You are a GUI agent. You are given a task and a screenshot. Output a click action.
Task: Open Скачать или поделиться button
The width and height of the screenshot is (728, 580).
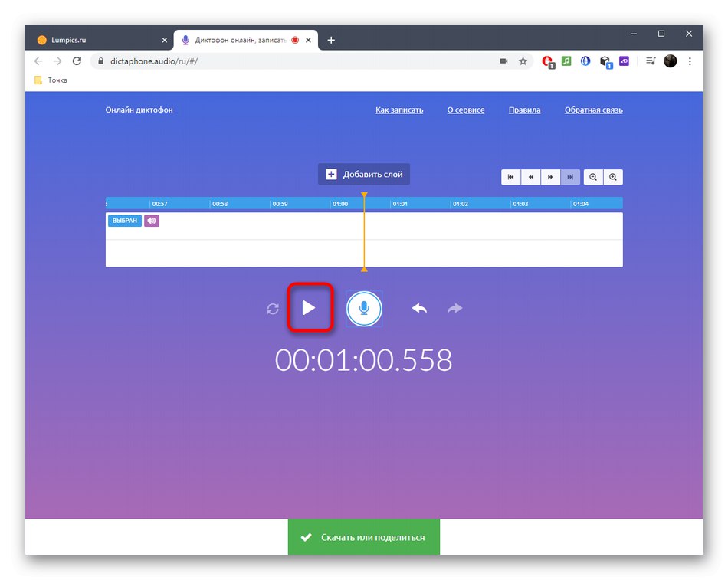pos(363,537)
